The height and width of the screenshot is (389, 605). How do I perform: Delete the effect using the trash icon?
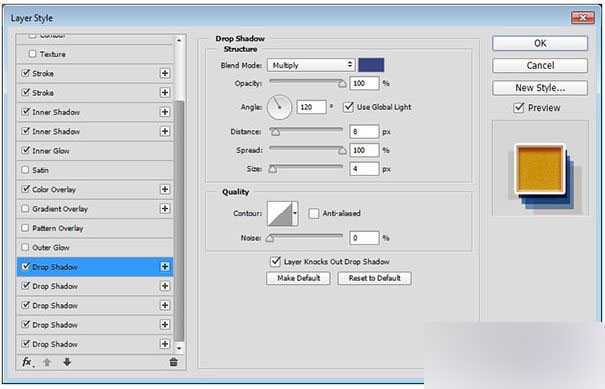click(x=174, y=362)
